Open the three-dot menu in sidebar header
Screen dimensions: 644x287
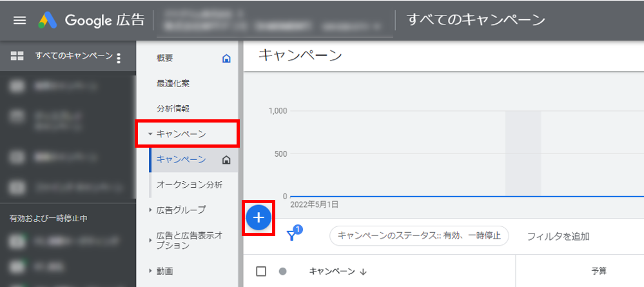119,58
